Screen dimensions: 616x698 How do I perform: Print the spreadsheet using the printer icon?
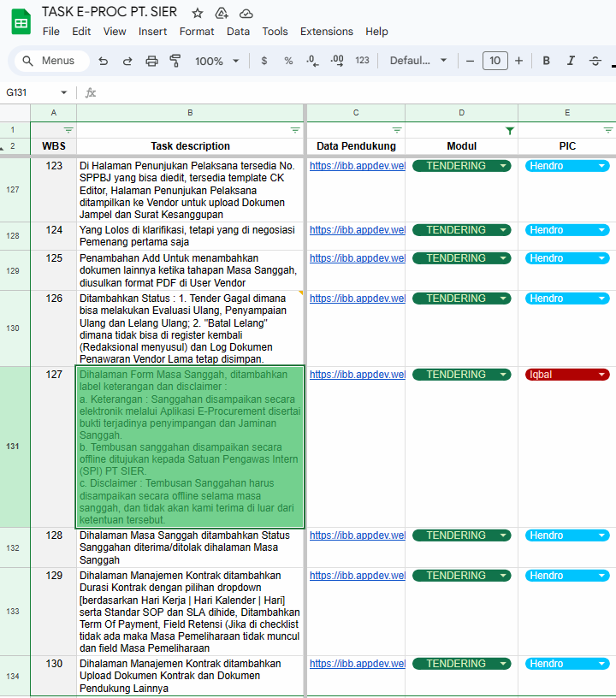pos(151,61)
